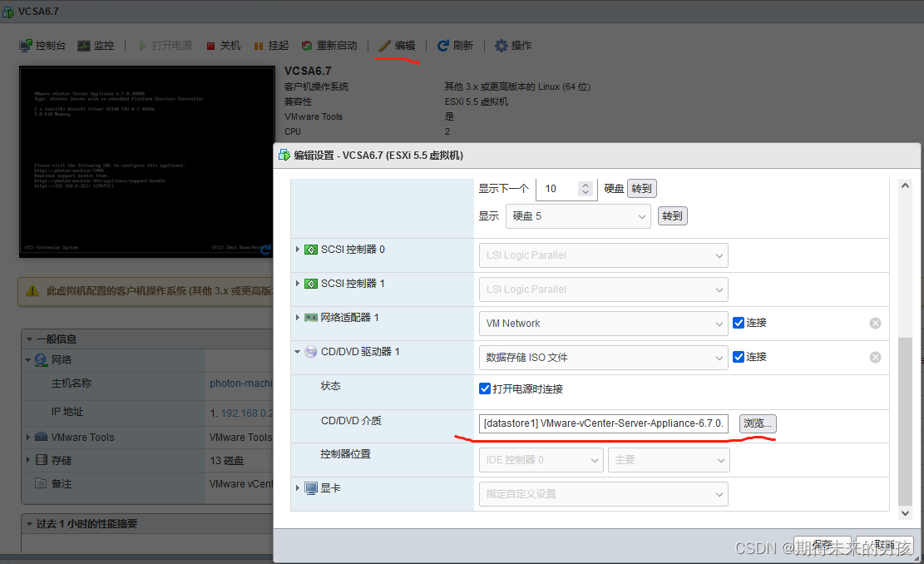Click 关机 shut down button
The image size is (924, 564).
[224, 46]
